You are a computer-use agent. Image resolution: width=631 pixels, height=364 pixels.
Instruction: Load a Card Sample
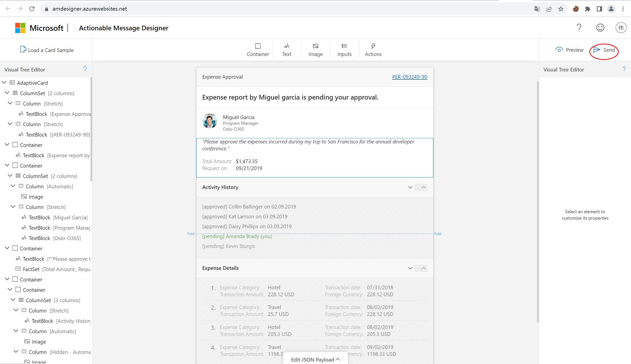[47, 50]
